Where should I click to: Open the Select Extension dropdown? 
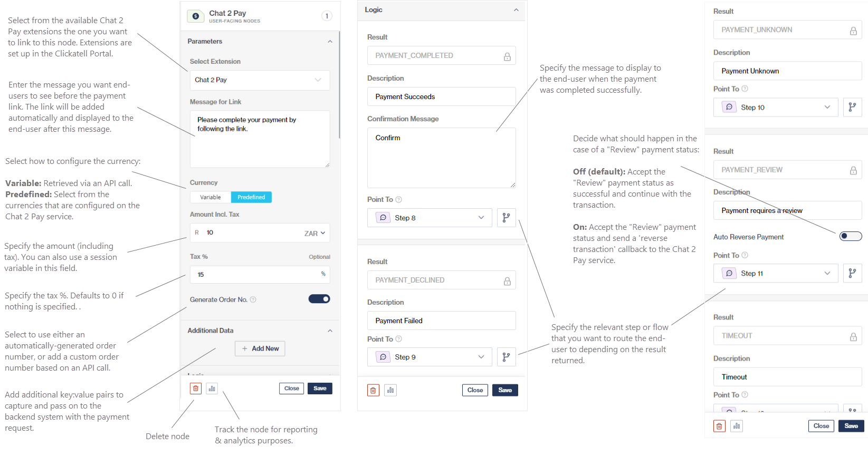(x=260, y=80)
